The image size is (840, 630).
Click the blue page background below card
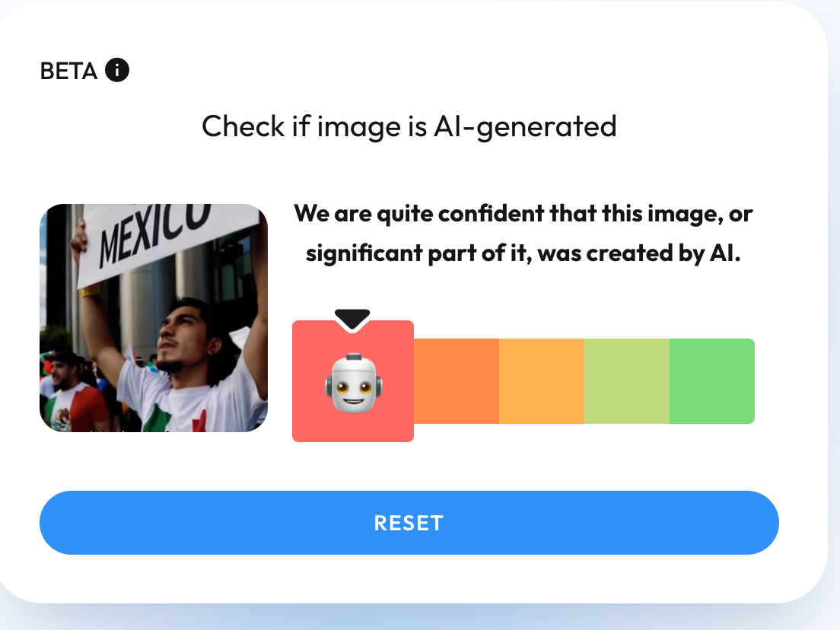point(420,617)
